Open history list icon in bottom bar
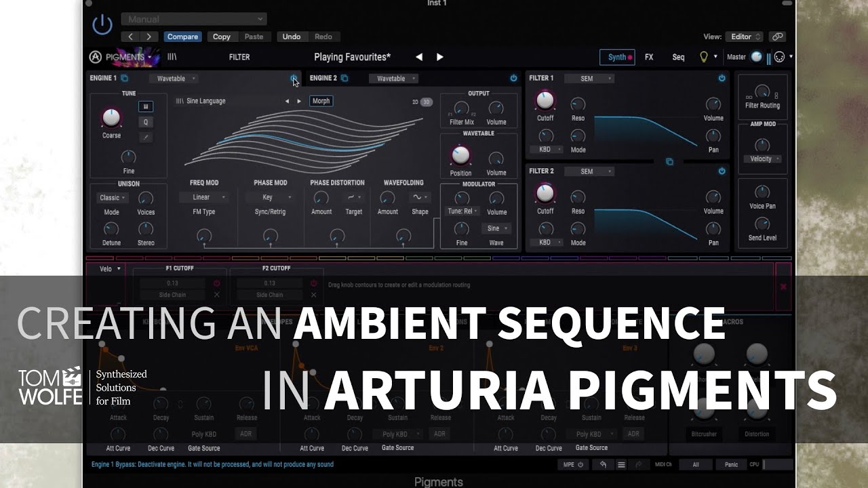The height and width of the screenshot is (488, 868). tap(620, 465)
